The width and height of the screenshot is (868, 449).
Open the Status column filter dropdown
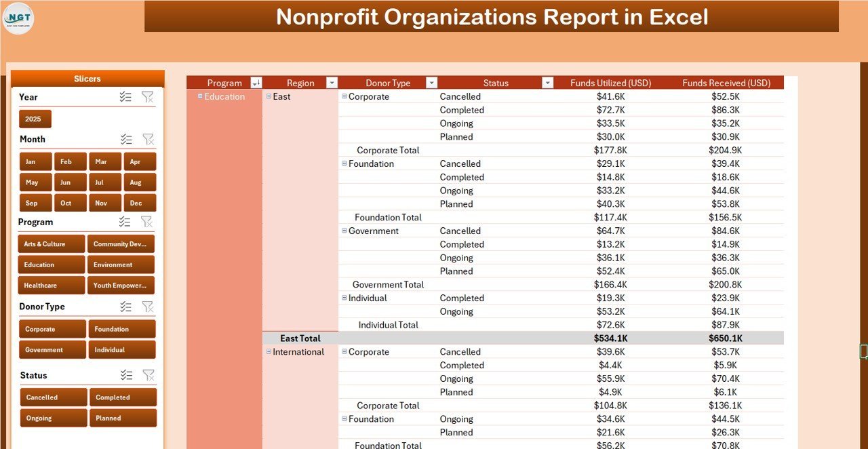point(547,83)
